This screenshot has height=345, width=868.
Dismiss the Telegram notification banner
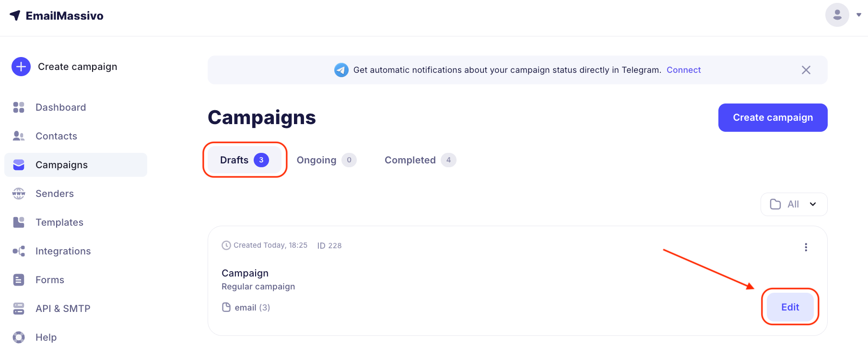point(806,70)
